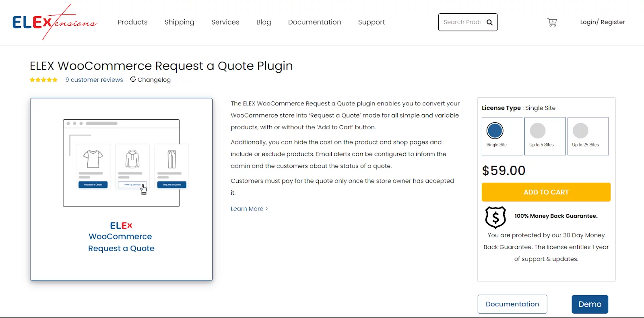
Task: Open the 9 customer reviews link
Action: click(x=94, y=80)
